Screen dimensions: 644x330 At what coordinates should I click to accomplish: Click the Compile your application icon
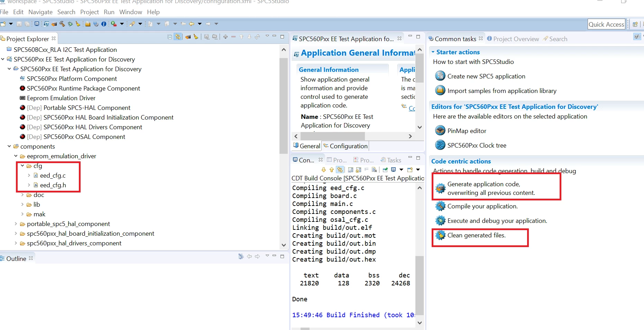[440, 206]
